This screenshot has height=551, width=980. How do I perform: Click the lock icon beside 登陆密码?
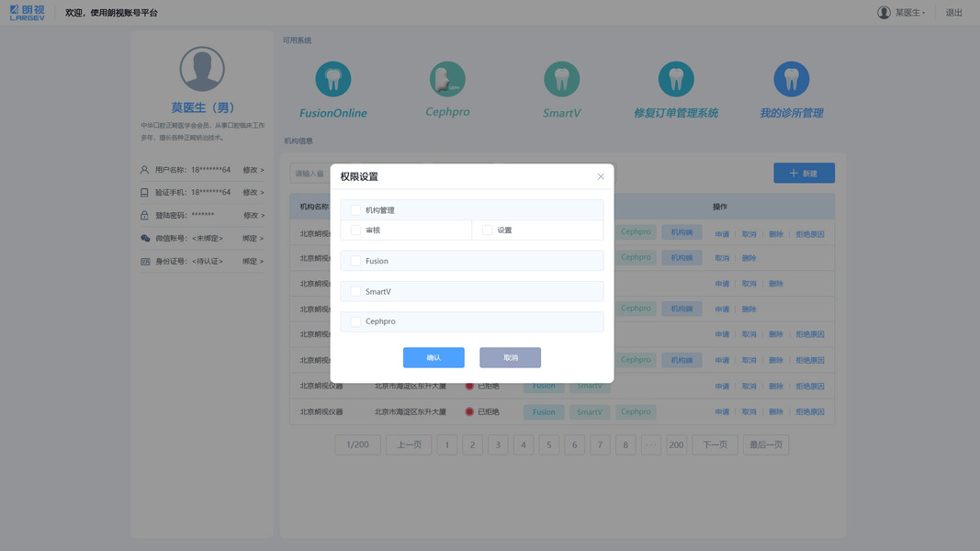[x=144, y=216]
